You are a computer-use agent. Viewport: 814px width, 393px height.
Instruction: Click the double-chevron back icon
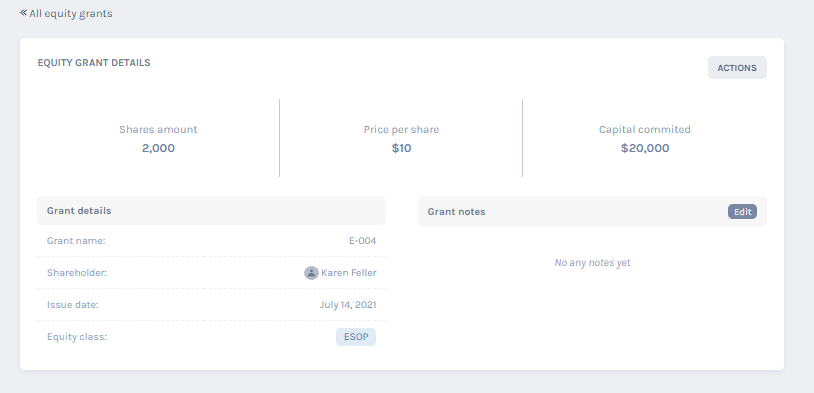pyautogui.click(x=23, y=13)
